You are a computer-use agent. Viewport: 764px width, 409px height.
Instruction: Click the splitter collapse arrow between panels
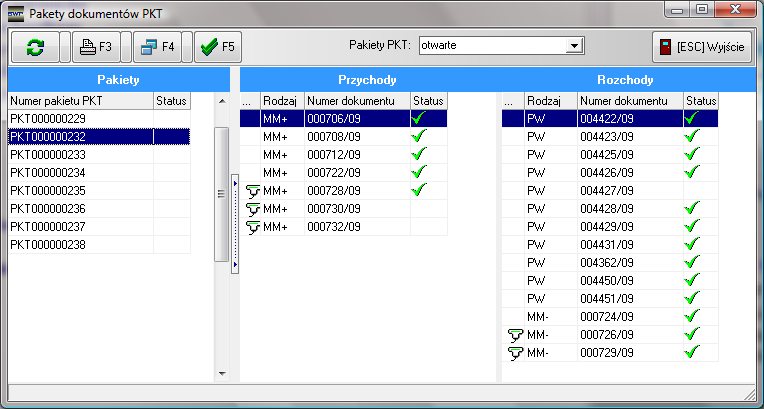tap(234, 183)
